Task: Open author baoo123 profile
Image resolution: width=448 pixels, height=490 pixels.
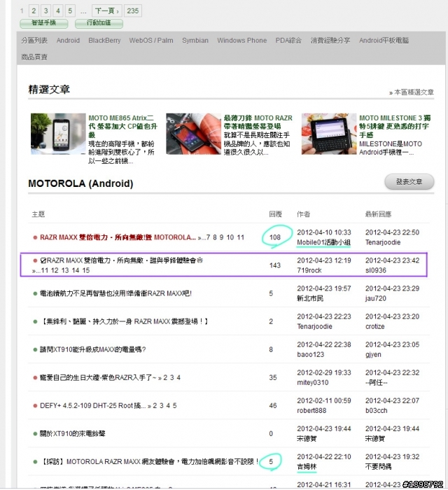Action: 311,355
